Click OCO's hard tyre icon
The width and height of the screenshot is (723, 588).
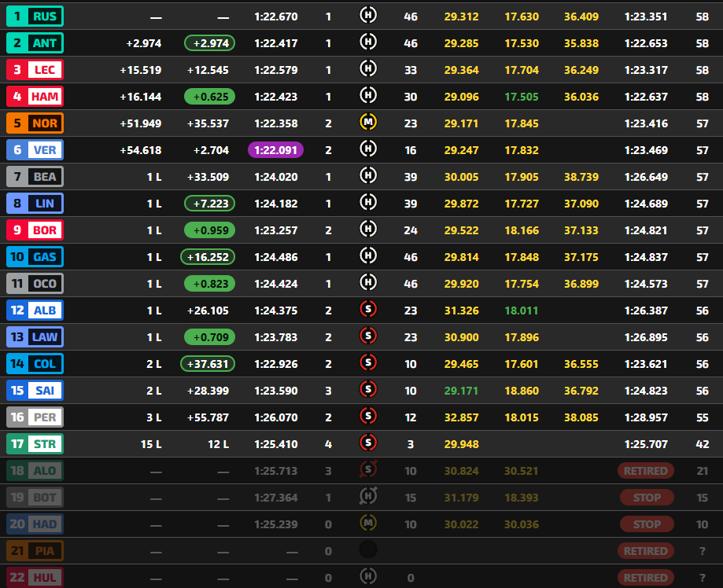(368, 282)
